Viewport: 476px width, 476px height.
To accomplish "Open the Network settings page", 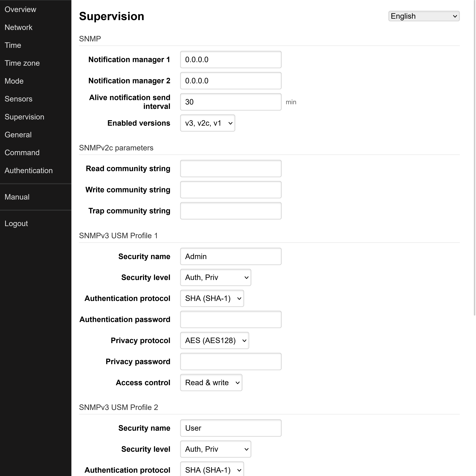I will (x=18, y=27).
